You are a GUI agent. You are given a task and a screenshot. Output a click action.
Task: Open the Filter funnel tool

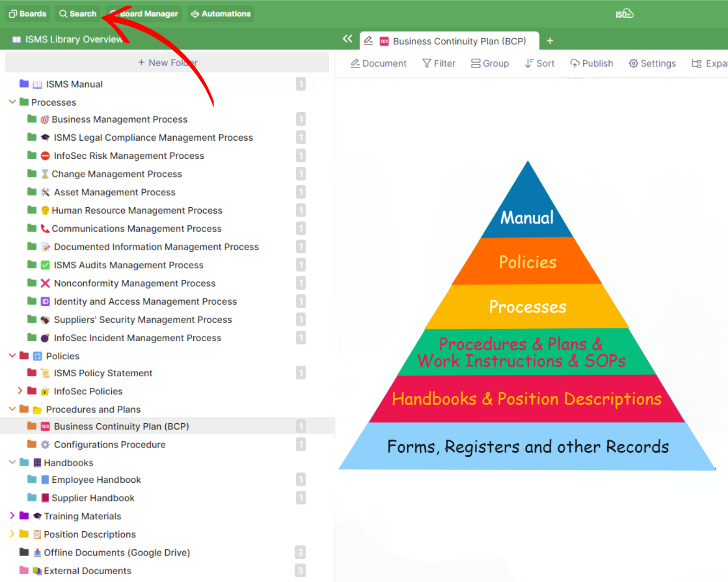point(438,63)
